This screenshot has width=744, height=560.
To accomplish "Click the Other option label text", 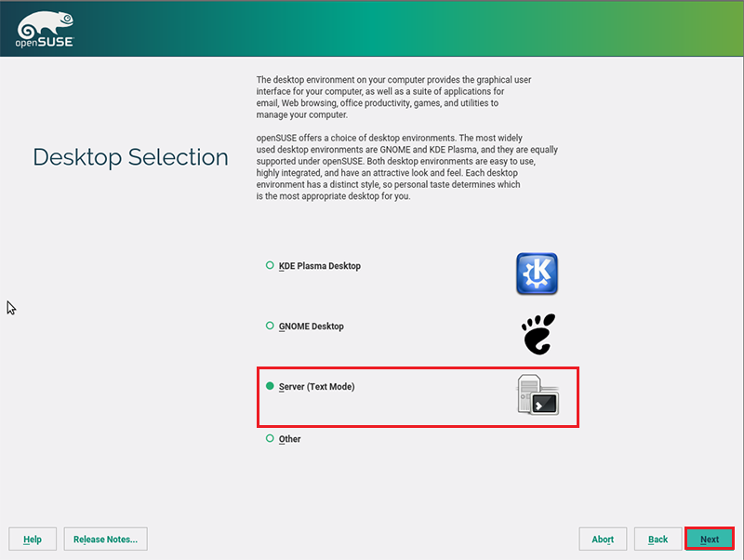I will tap(289, 439).
